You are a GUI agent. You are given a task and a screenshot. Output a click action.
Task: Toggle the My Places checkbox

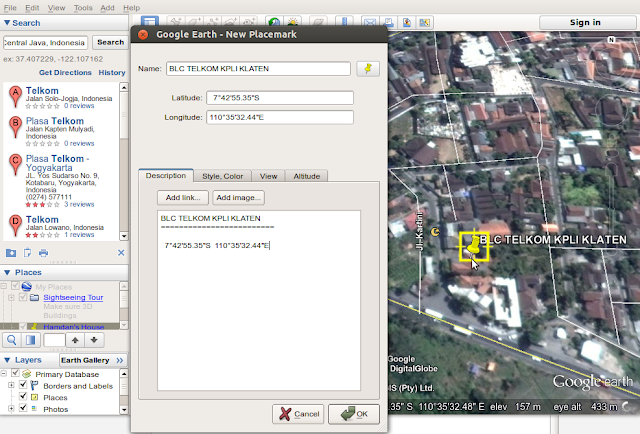tap(16, 286)
